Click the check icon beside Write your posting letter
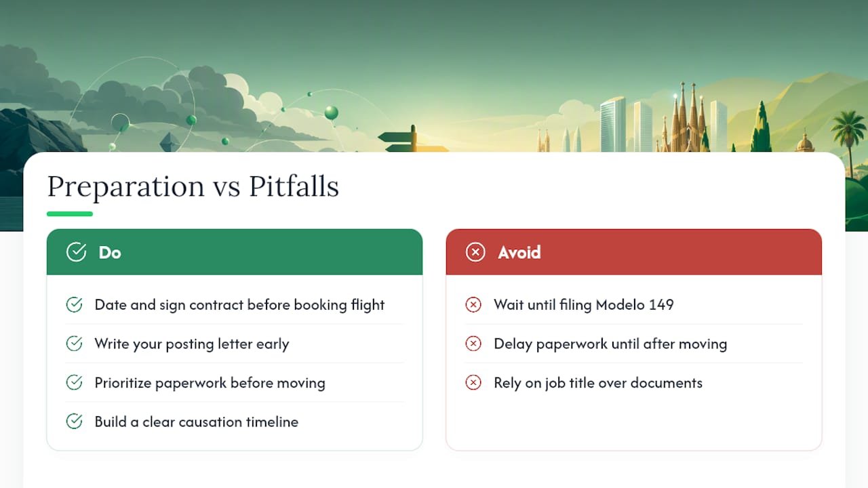 click(x=75, y=344)
